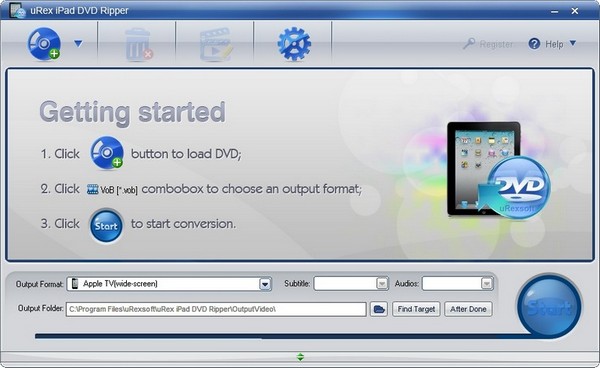Browse output folder with the folder icon
Viewport: 600px width, 368px height.
point(379,309)
